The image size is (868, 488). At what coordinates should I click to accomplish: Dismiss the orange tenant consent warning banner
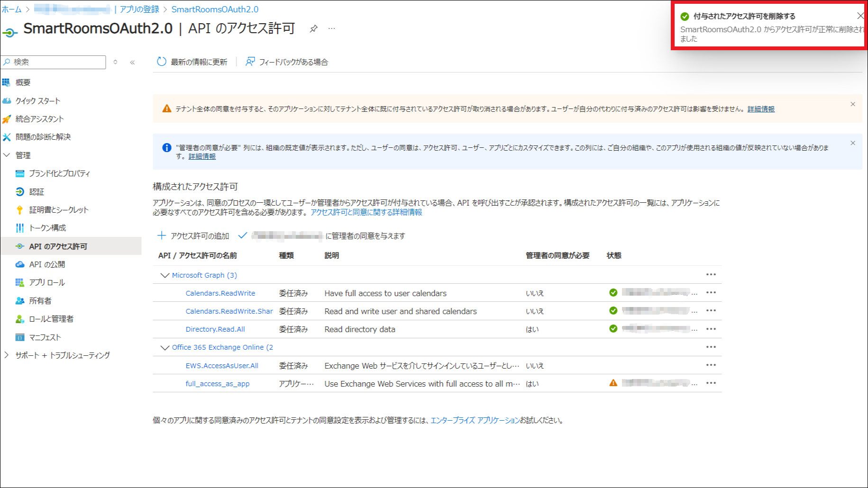[852, 104]
